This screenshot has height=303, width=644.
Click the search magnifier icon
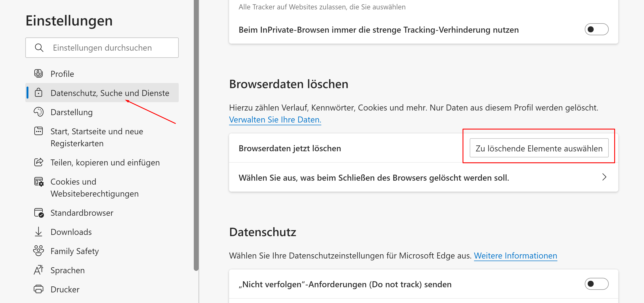pyautogui.click(x=39, y=48)
